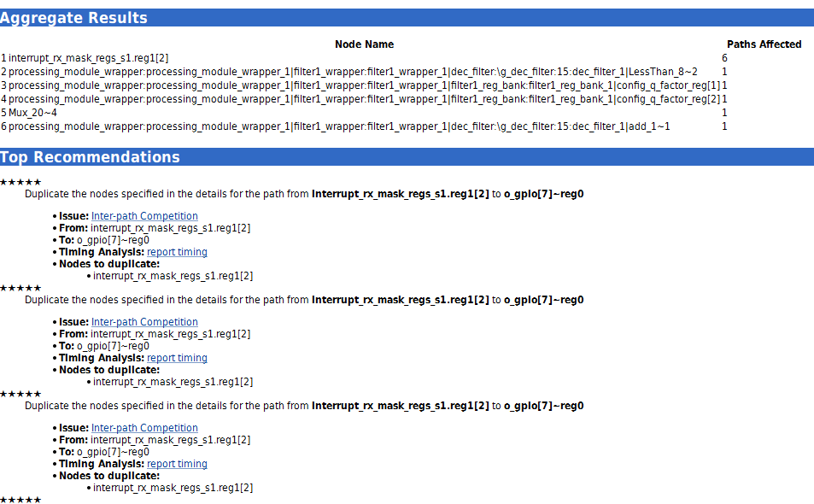Image resolution: width=814 pixels, height=504 pixels.
Task: Click the Node Name column header
Action: click(x=364, y=44)
